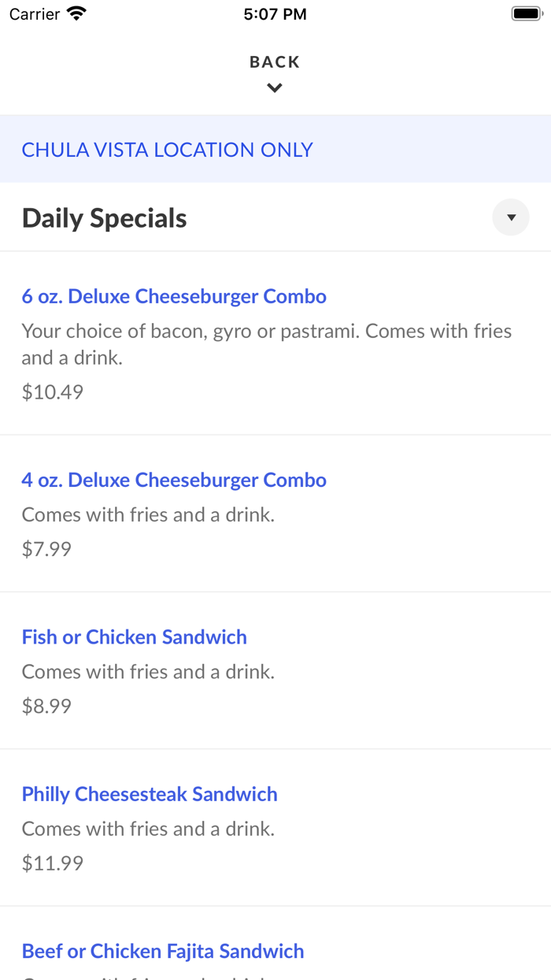The height and width of the screenshot is (980, 551).
Task: Tap the $10.49 price label
Action: coord(52,392)
